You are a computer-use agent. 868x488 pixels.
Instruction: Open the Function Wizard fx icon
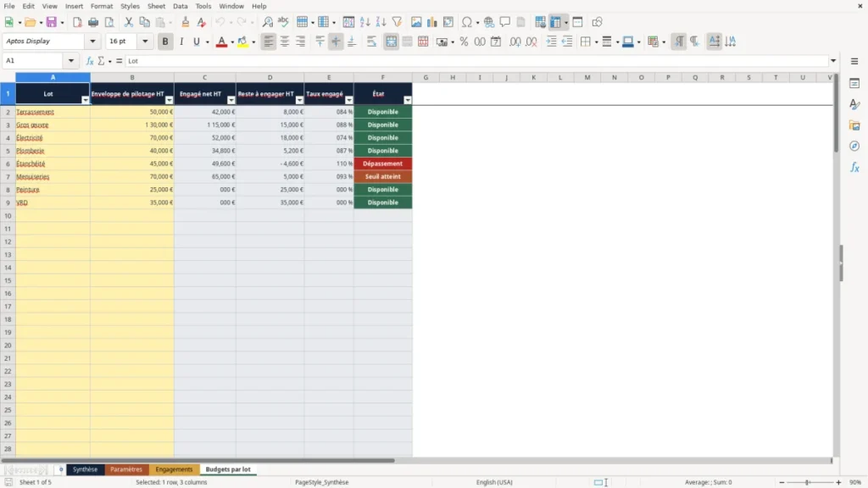click(90, 61)
